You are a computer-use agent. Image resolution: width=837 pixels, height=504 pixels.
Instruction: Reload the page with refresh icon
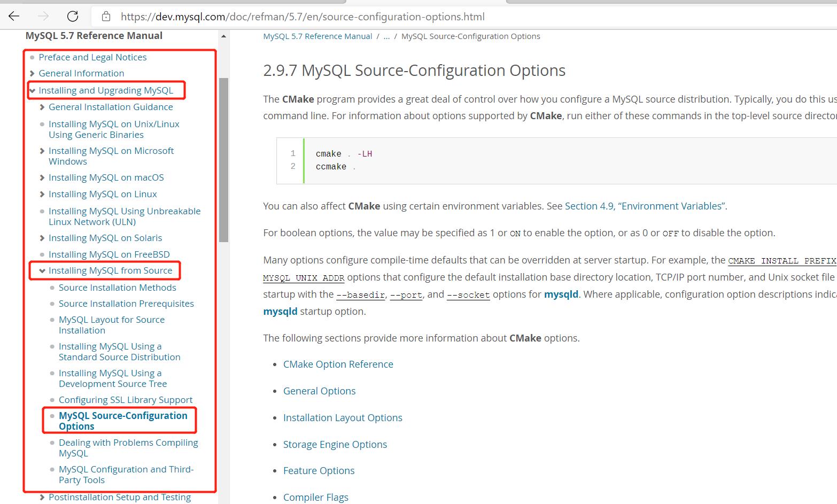pos(73,16)
